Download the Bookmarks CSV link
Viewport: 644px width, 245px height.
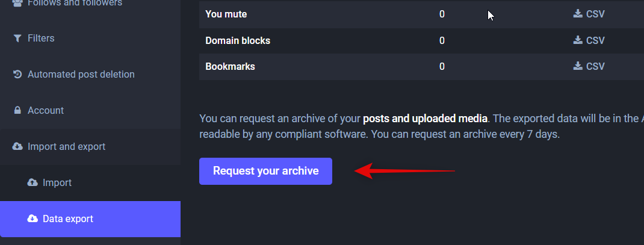(595, 66)
